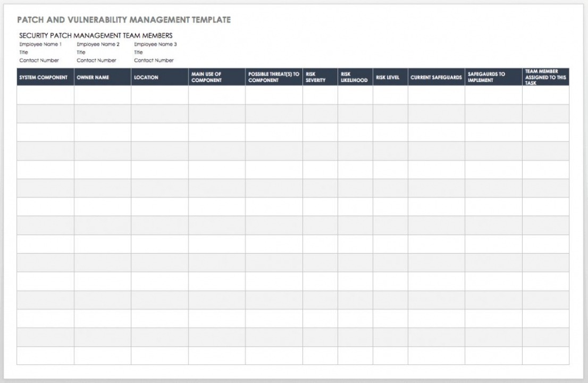This screenshot has height=383, width=588.
Task: Click the CURRENT SAFEGUARDS header
Action: click(434, 76)
